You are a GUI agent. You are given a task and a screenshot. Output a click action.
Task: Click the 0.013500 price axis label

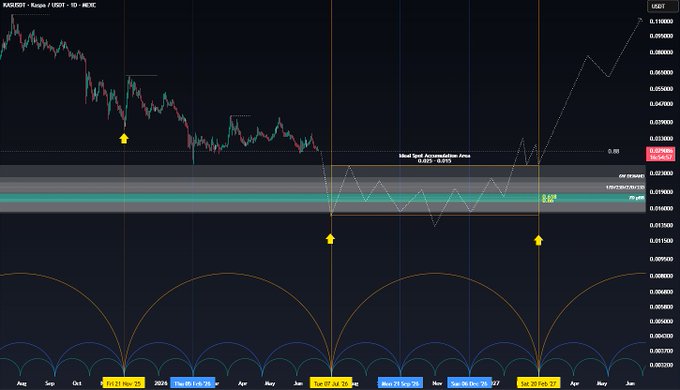tap(661, 225)
